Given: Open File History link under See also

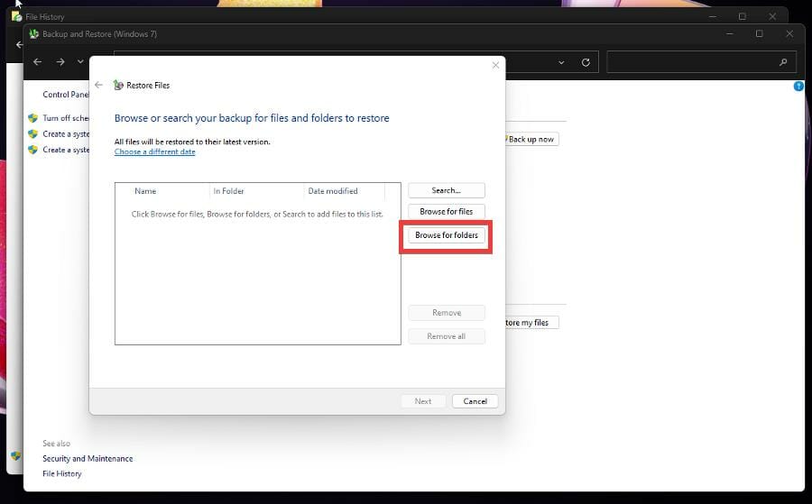Looking at the screenshot, I should tap(62, 473).
